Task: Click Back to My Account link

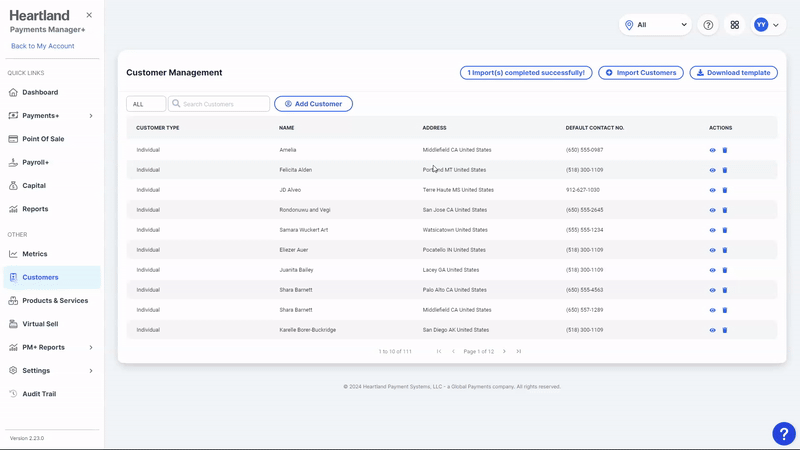Action: [x=42, y=46]
